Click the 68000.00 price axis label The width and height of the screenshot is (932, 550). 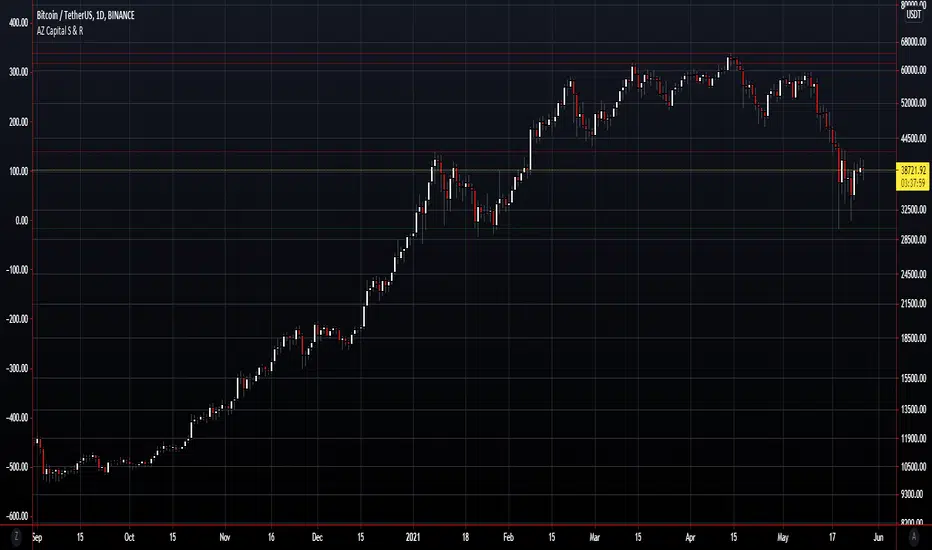click(913, 42)
